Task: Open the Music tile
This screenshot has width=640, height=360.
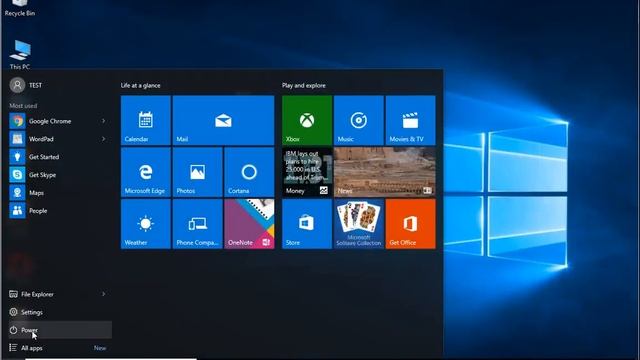Action: pyautogui.click(x=359, y=120)
